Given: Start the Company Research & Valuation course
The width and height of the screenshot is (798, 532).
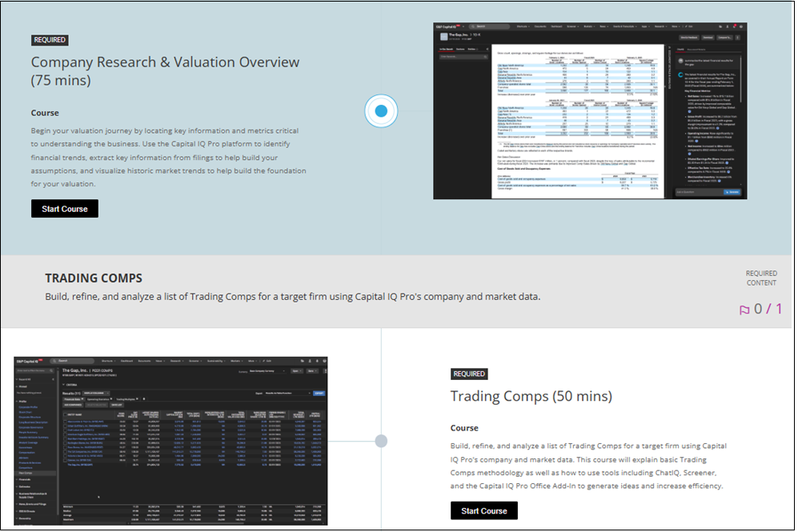Looking at the screenshot, I should pos(65,209).
